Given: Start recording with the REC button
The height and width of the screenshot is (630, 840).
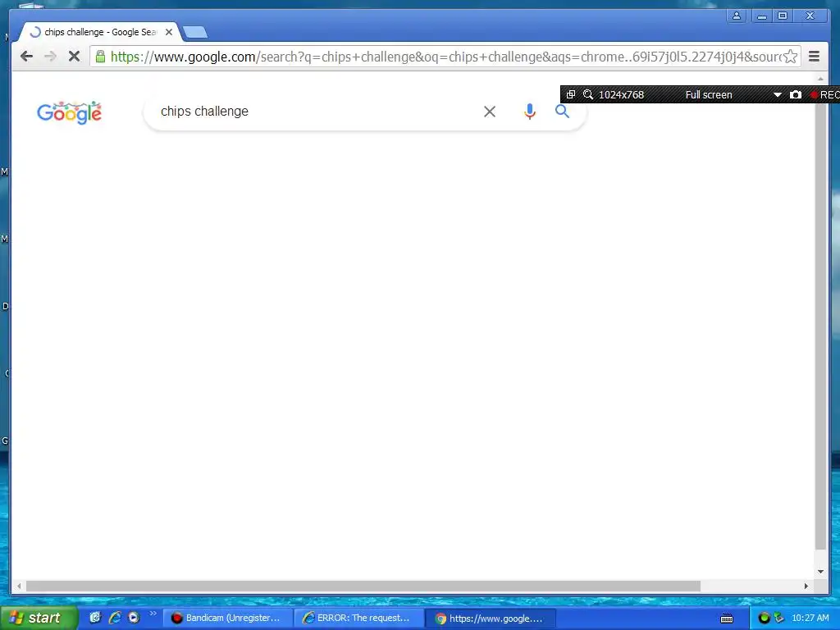Looking at the screenshot, I should [x=824, y=95].
